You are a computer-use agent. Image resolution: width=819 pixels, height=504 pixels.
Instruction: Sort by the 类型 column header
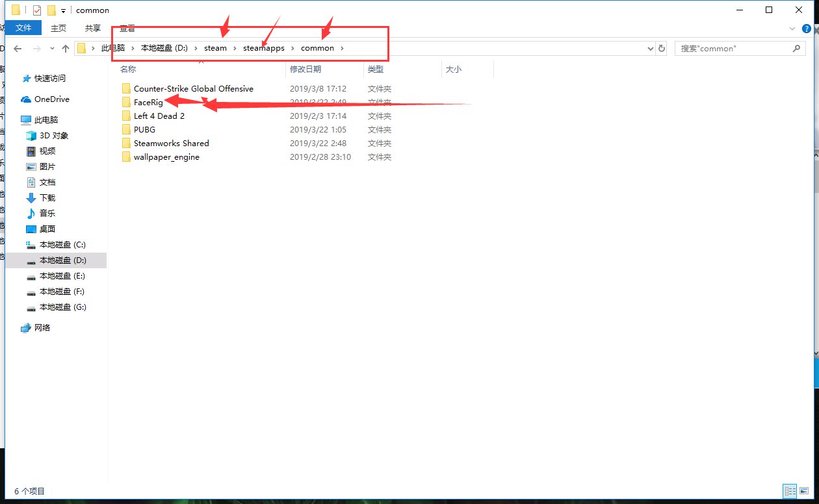pos(376,69)
